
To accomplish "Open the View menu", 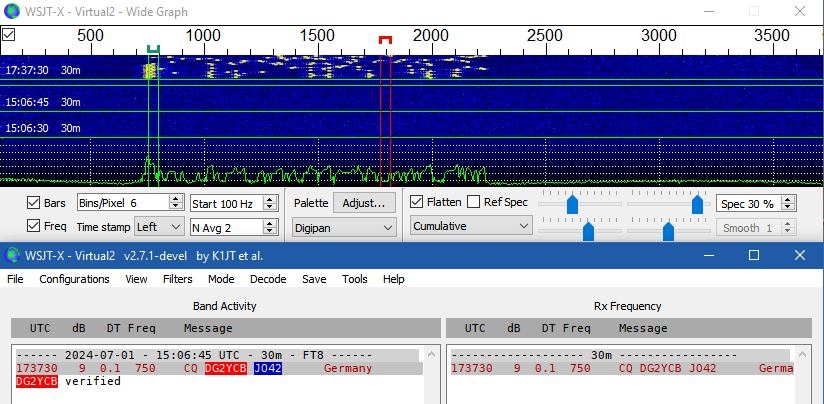I will [136, 279].
